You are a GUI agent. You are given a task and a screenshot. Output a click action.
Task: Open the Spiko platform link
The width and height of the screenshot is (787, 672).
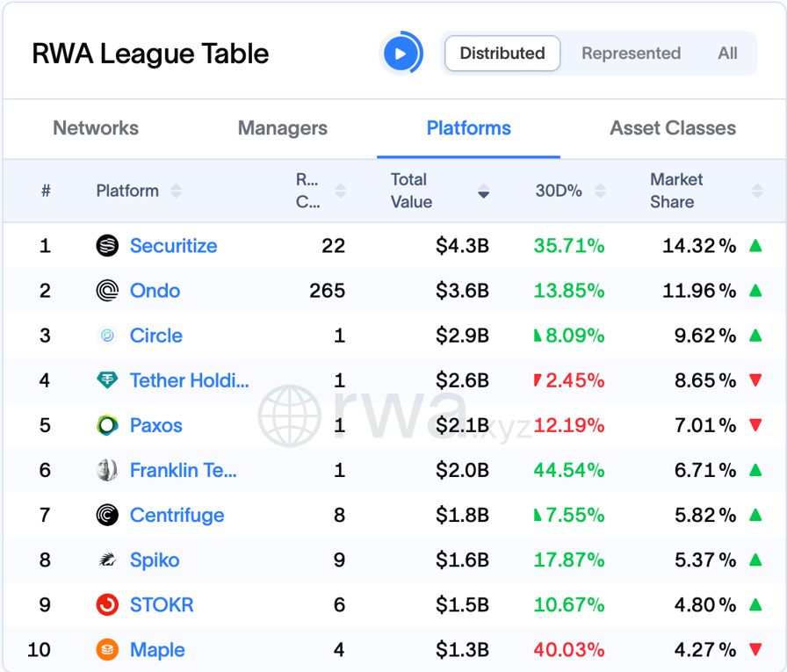[x=155, y=560]
